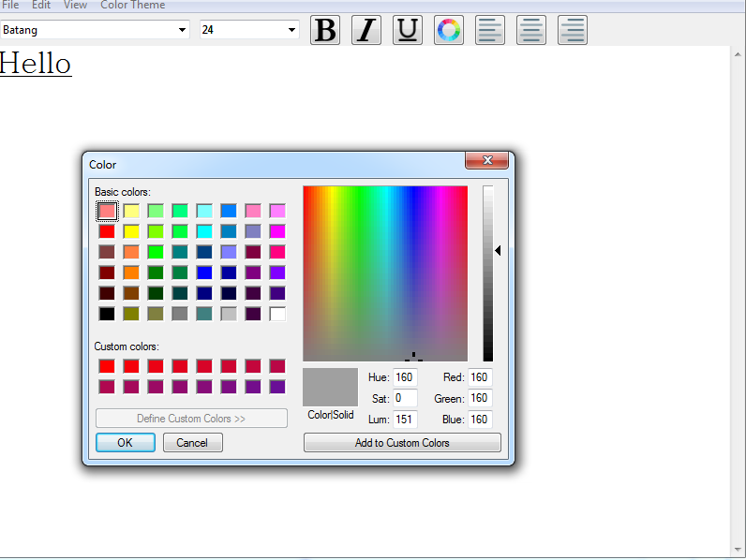
Task: Click the luminosity slider arrow
Action: [498, 251]
